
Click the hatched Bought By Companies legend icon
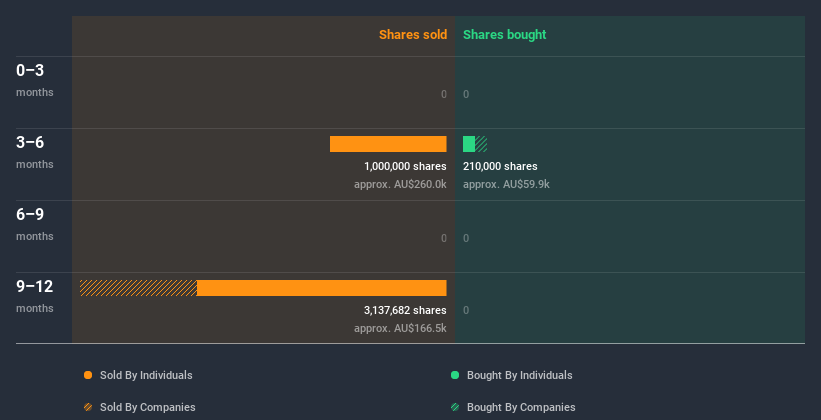tap(455, 407)
